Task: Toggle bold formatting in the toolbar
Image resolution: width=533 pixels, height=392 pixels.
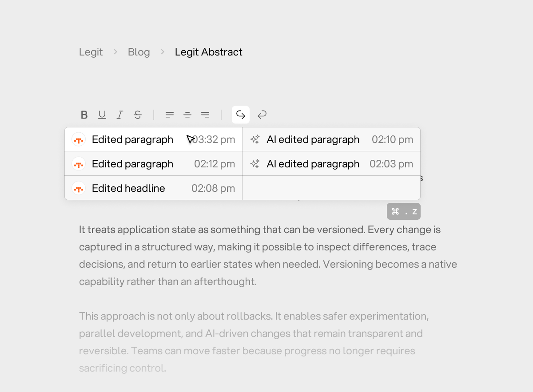Action: point(84,115)
